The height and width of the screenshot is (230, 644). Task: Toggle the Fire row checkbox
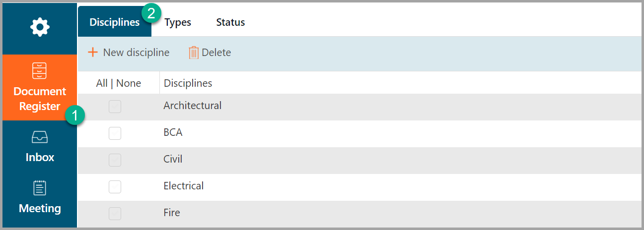115,213
